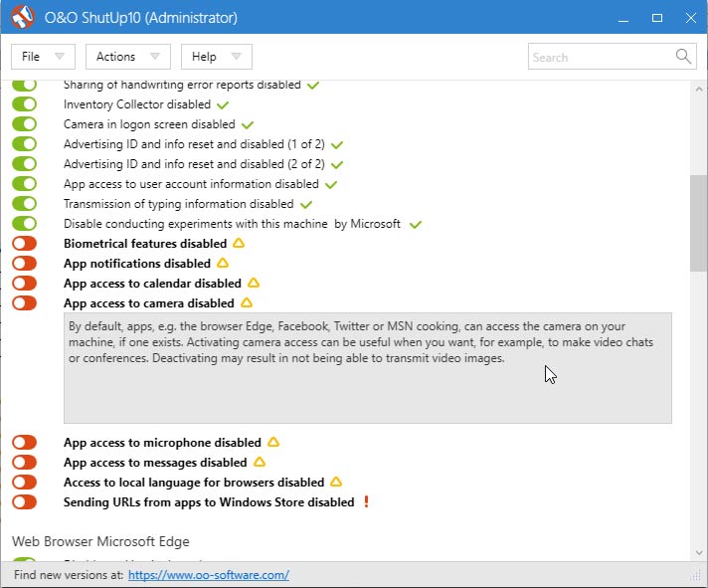Viewport: 708px width, 588px height.
Task: Expand App notifications disabled details
Action: [137, 264]
